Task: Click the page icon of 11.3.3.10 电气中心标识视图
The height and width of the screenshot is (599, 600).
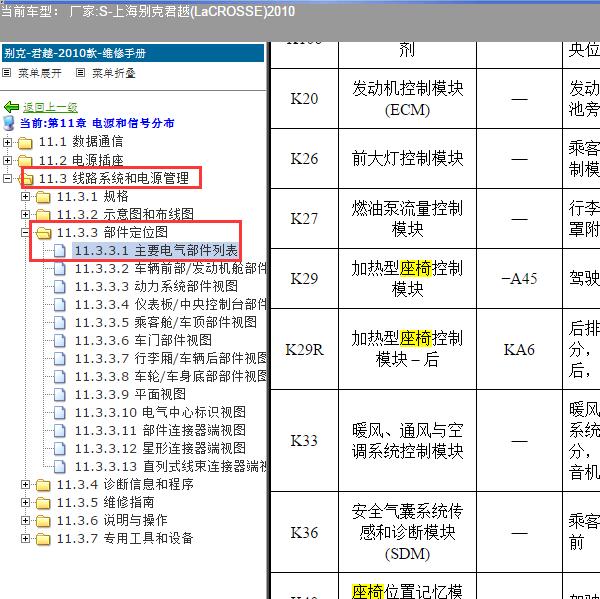Action: [60, 413]
